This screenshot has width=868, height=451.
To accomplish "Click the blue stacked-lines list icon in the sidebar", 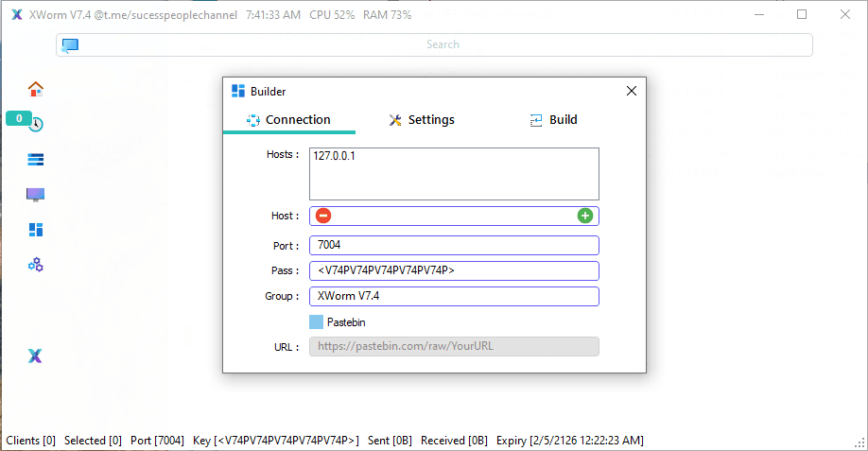I will click(35, 160).
